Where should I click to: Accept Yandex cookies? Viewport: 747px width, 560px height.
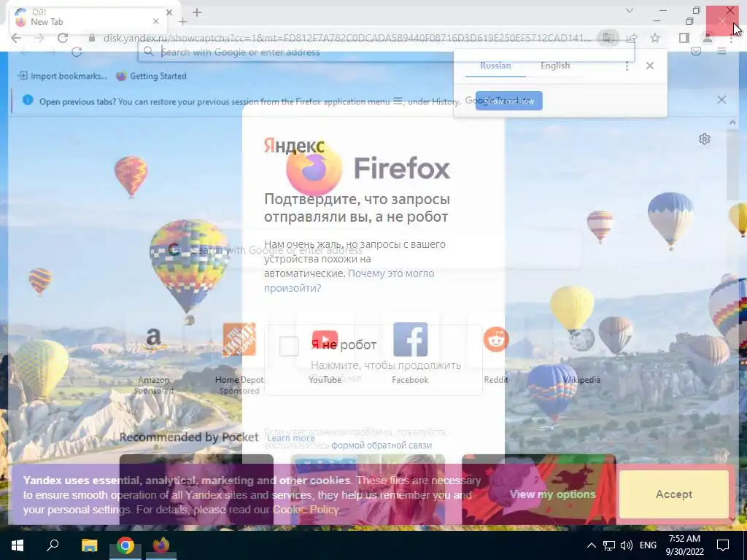673,494
